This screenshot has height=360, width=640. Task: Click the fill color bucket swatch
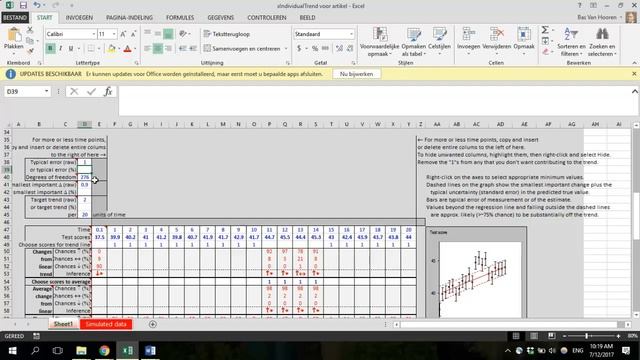coord(111,49)
